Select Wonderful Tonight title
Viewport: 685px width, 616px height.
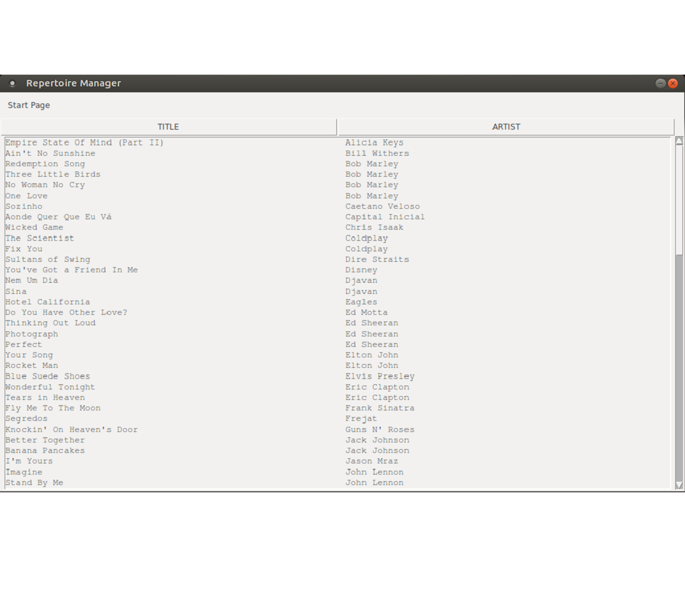click(50, 388)
